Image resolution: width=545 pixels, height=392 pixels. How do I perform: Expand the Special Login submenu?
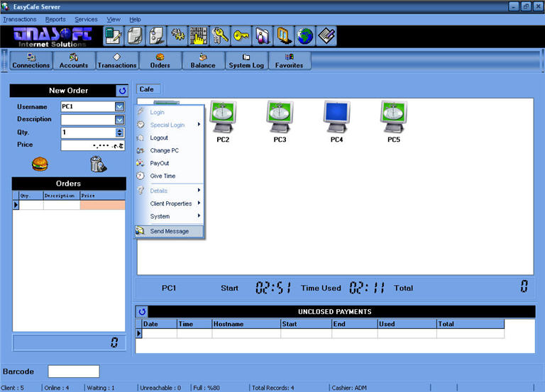[x=169, y=125]
